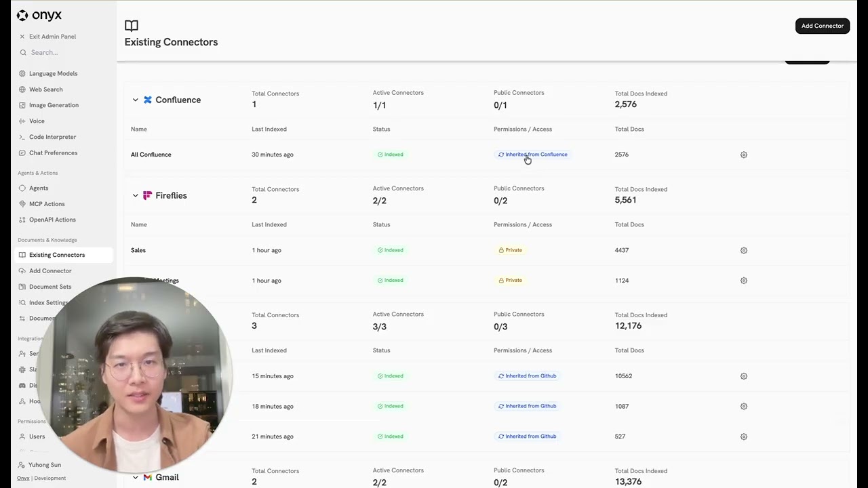Click Inherited from Github in the 1087-docs row
The image size is (868, 488).
click(528, 406)
